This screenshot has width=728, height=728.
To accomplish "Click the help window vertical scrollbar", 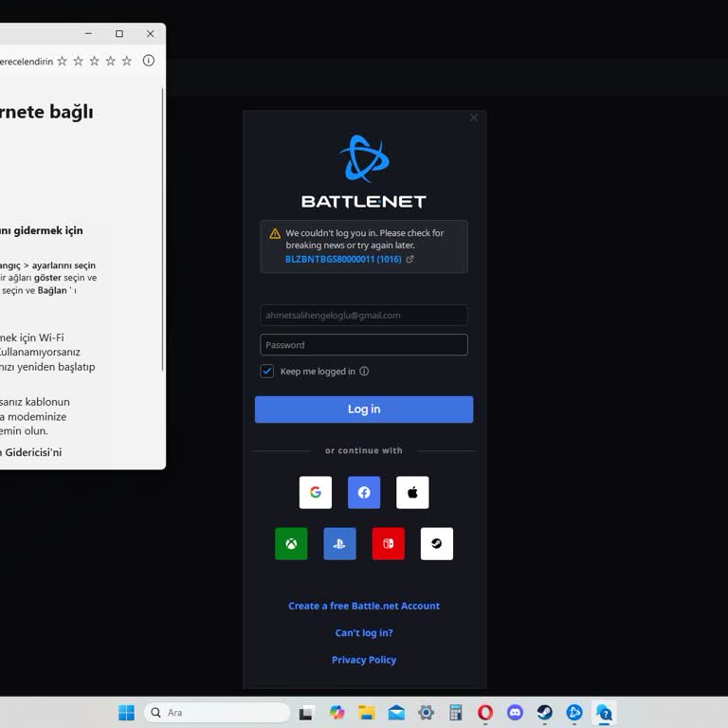I will tap(162, 229).
